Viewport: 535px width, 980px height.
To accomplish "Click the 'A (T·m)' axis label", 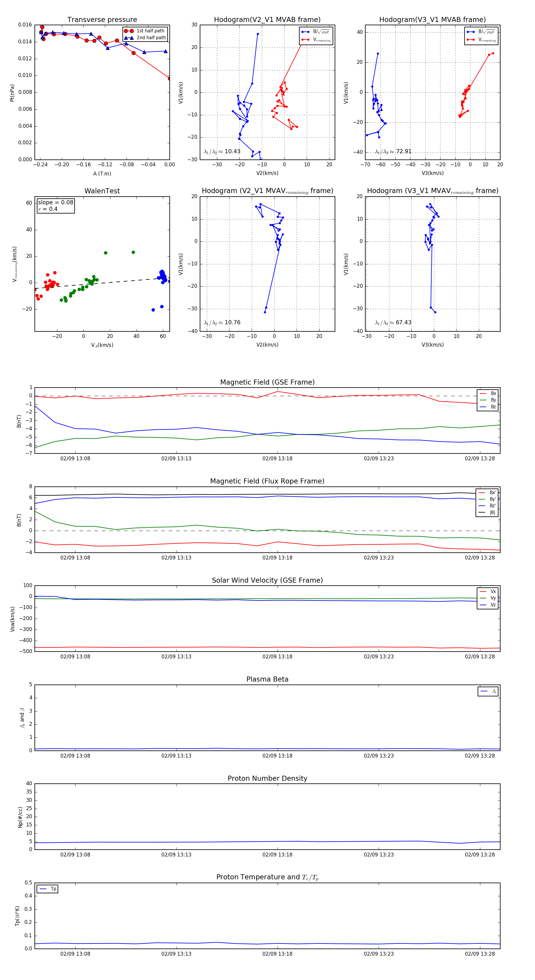I will [102, 174].
